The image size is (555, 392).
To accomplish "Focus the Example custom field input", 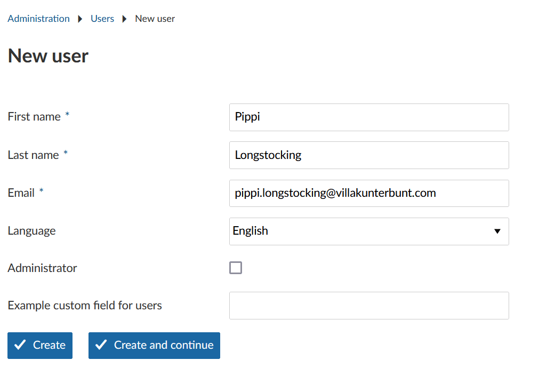I will (369, 306).
